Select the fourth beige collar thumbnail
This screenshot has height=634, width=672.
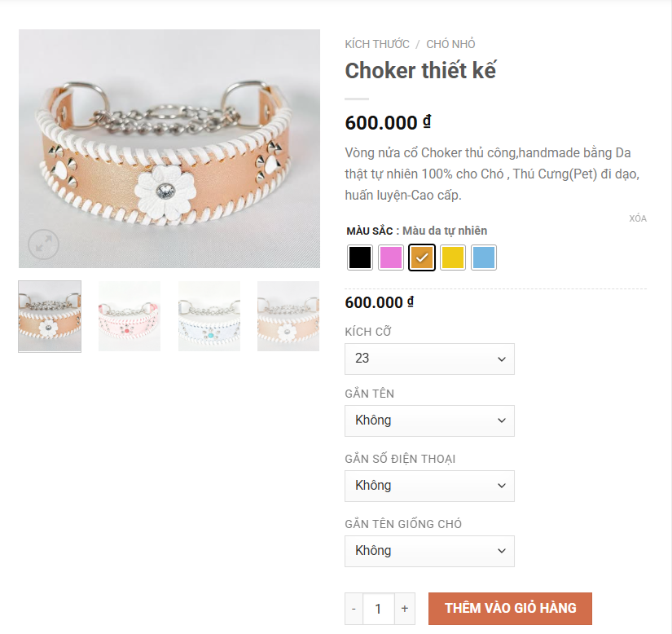click(288, 316)
